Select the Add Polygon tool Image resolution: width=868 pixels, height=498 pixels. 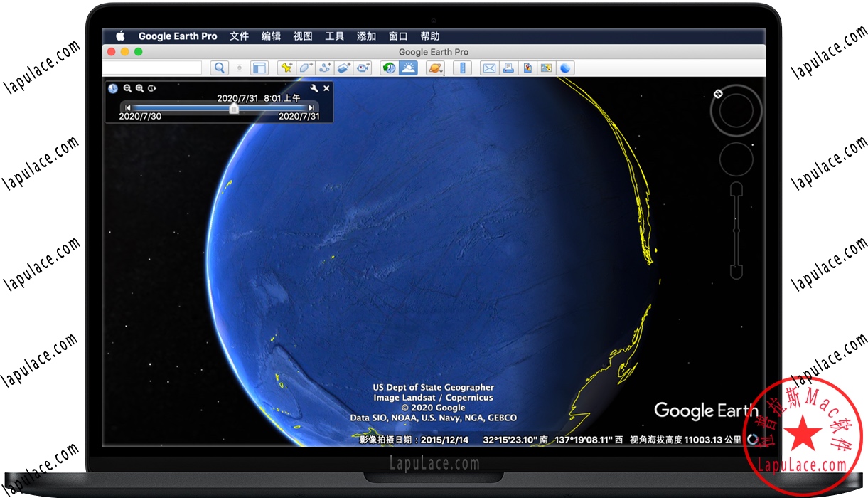tap(306, 68)
